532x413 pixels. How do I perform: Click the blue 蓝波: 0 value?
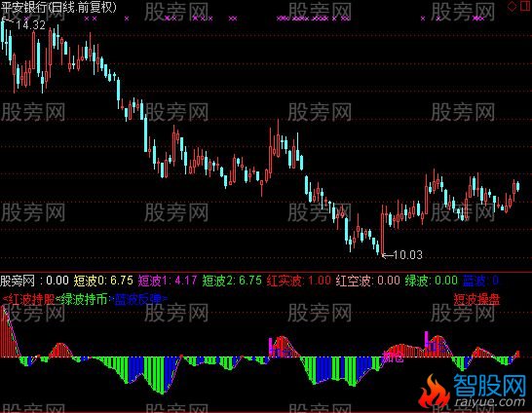[x=480, y=281]
